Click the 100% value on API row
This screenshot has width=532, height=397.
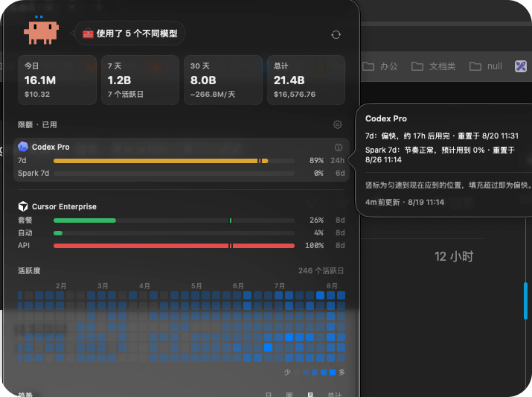pos(314,245)
